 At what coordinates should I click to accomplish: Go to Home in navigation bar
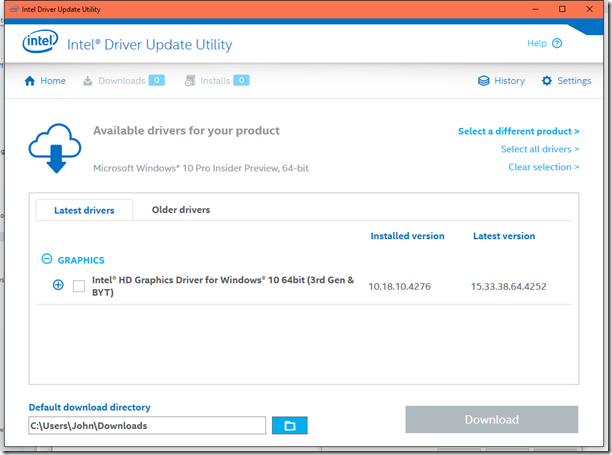point(53,81)
